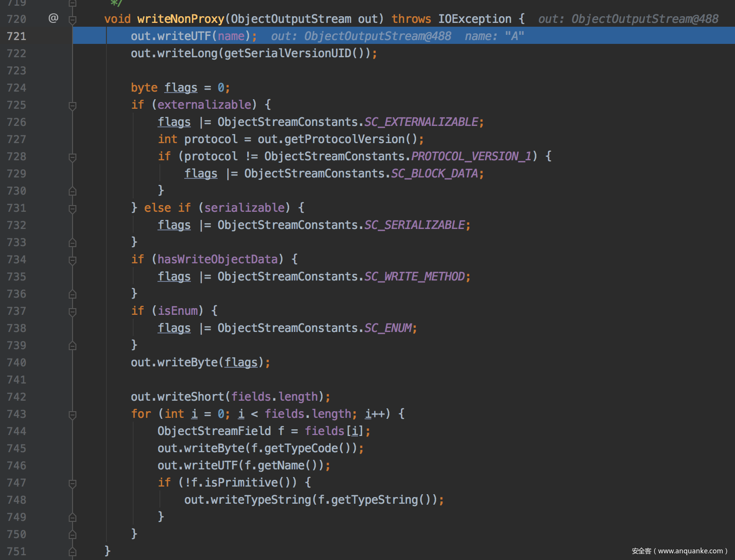Fold the if (!f.isPrimitive()) block at line 747

click(x=73, y=483)
